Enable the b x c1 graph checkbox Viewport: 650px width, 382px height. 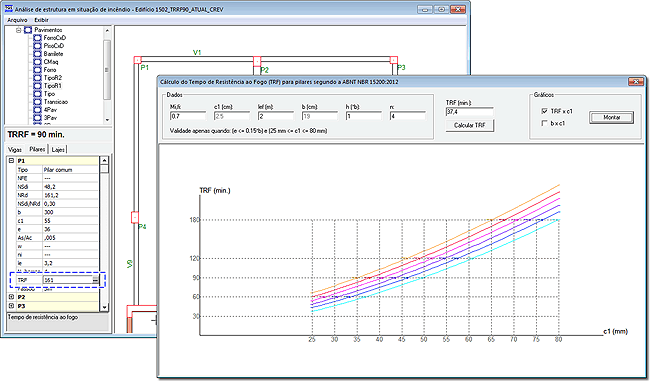545,123
